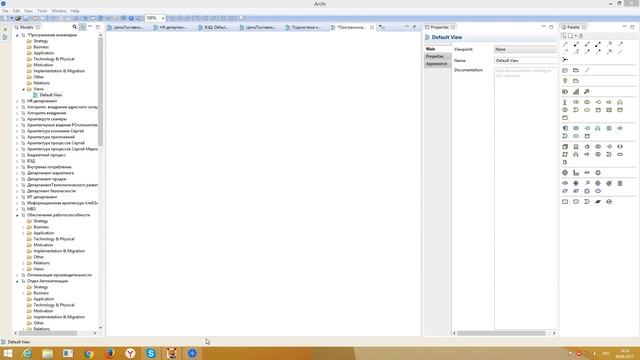This screenshot has width=640, height=360.
Task: Select the Work Package element in Palette
Action: click(565, 202)
